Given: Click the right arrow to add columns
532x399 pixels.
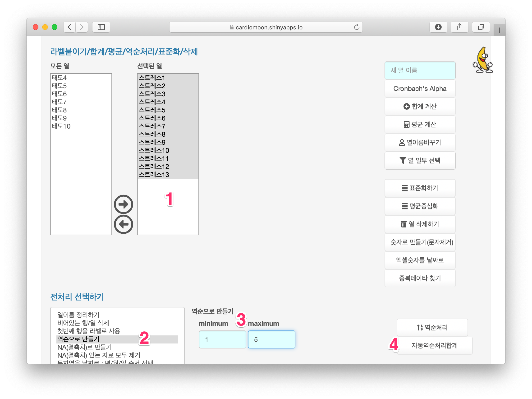Looking at the screenshot, I should [123, 204].
